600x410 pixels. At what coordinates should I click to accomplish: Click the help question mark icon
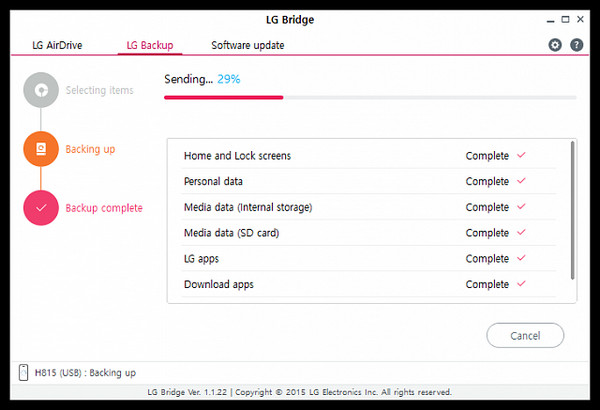coord(577,45)
